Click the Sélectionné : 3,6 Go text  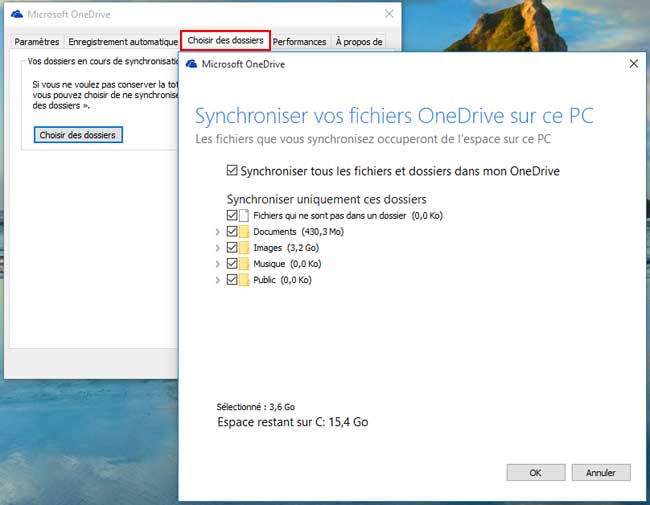(x=256, y=407)
